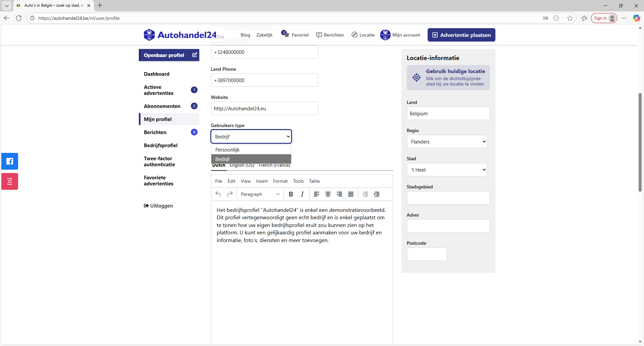The height and width of the screenshot is (346, 644).
Task: Open the Format menu in editor
Action: tap(280, 181)
